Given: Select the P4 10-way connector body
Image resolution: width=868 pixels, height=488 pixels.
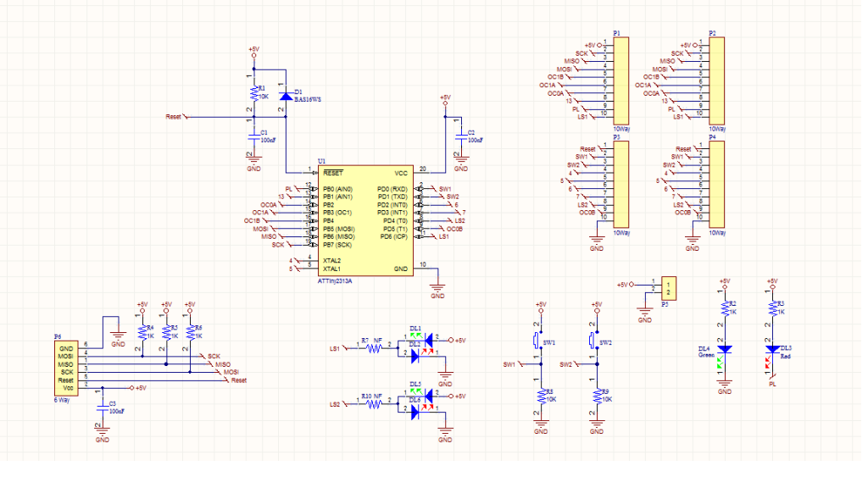Looking at the screenshot, I should click(x=715, y=184).
